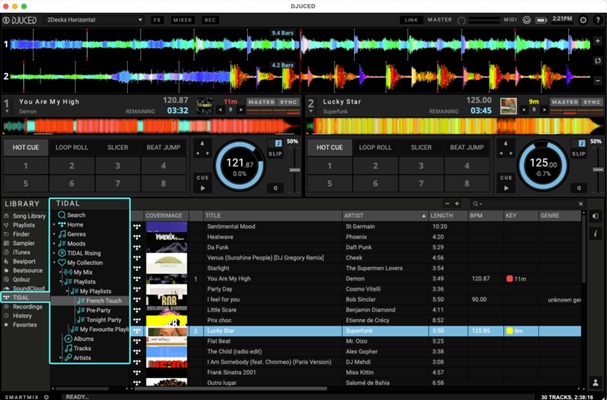Adjust the deck 1 pitch fader
Screen dimensions: 607x400
click(295, 170)
